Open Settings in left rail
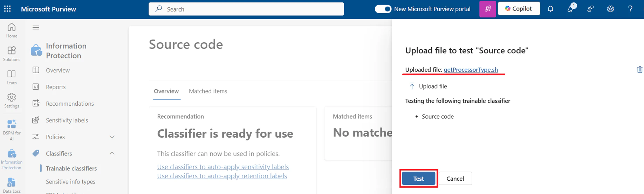644x194 pixels. click(12, 101)
